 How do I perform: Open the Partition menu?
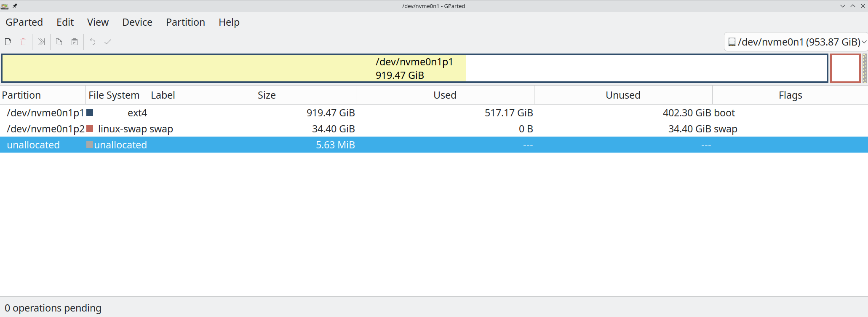point(185,22)
